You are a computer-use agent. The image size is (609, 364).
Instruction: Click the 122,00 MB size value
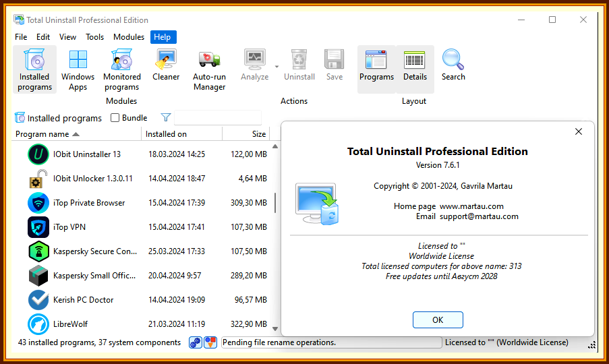[x=249, y=154]
